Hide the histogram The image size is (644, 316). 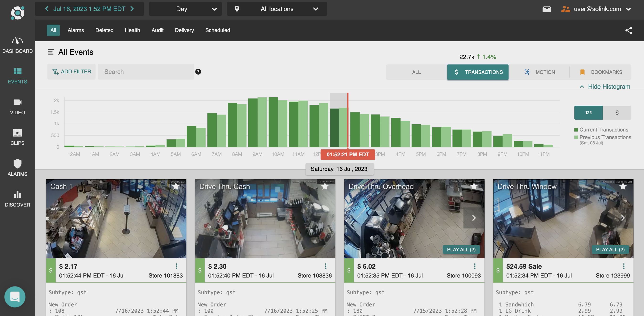click(x=605, y=86)
